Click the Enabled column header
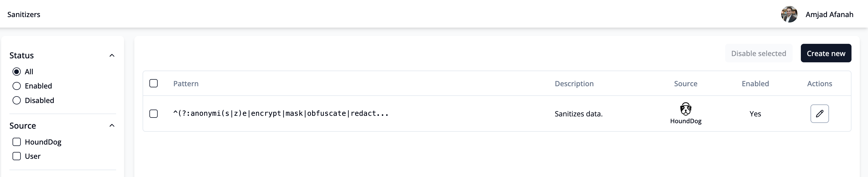The height and width of the screenshot is (177, 868). [x=755, y=84]
